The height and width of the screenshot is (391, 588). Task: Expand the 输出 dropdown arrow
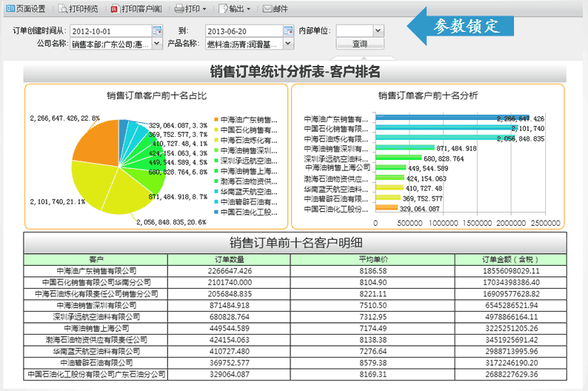click(x=249, y=9)
